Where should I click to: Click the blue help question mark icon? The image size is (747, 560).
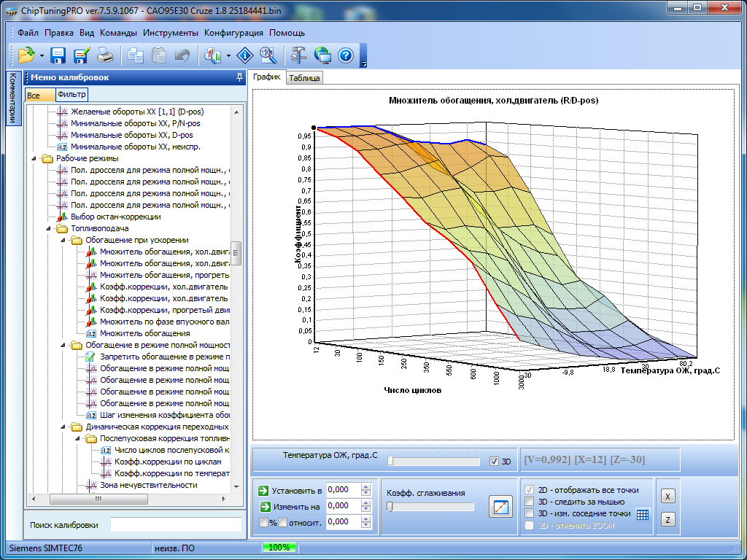coord(346,55)
